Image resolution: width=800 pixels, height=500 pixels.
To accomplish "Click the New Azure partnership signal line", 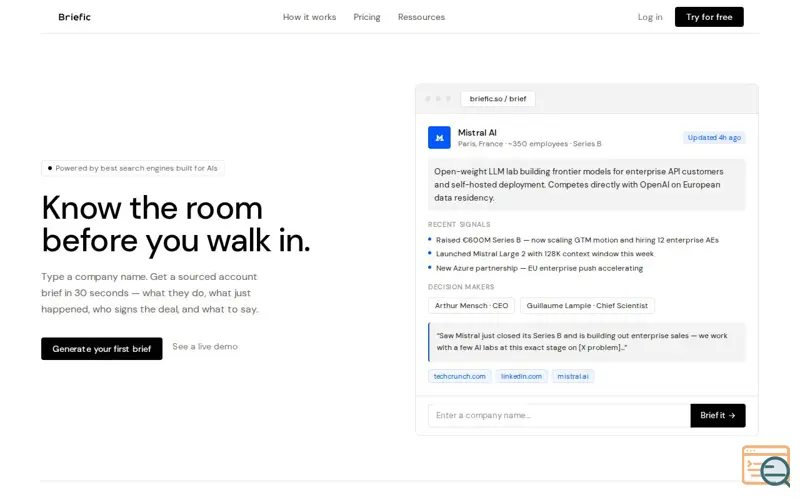I will point(539,268).
